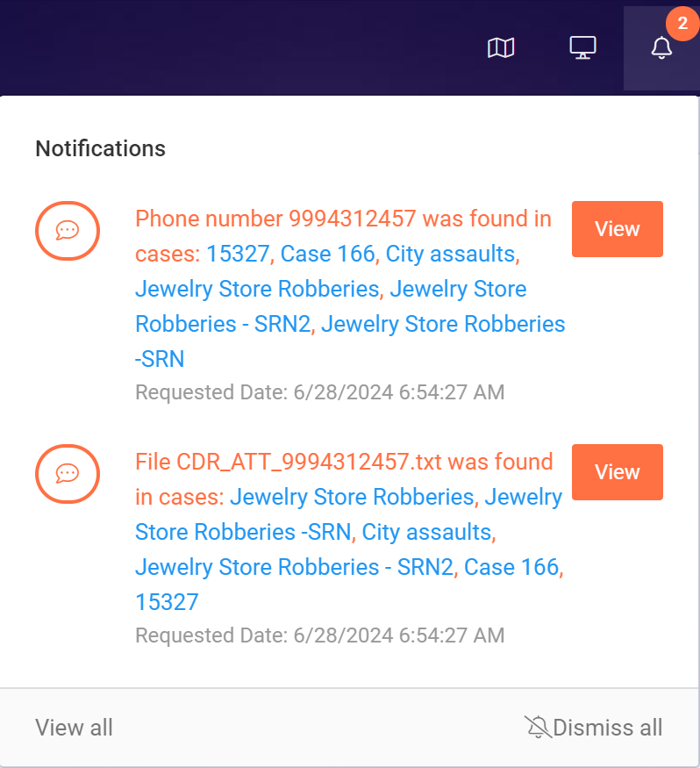Open case 15327 in phone number notification
The image size is (700, 768).
pyautogui.click(x=238, y=254)
